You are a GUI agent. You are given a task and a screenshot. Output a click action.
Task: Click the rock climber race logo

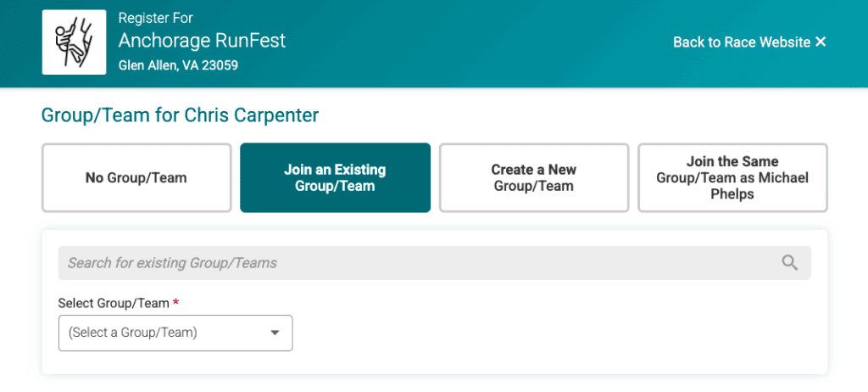click(x=74, y=42)
